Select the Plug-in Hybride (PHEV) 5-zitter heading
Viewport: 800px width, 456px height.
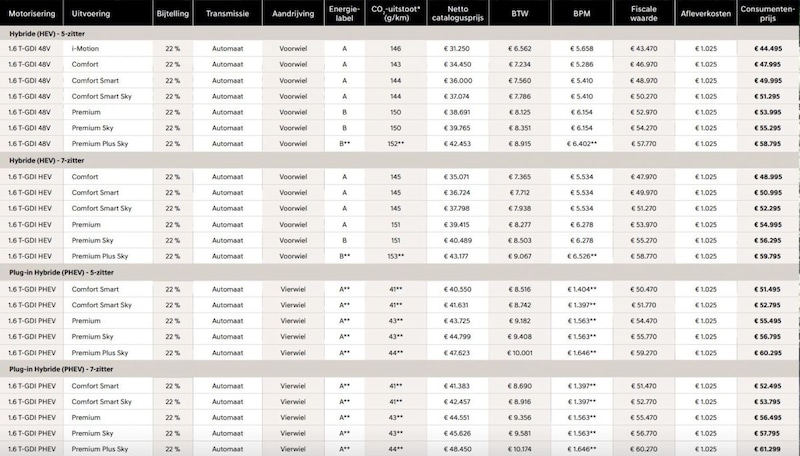[62, 272]
